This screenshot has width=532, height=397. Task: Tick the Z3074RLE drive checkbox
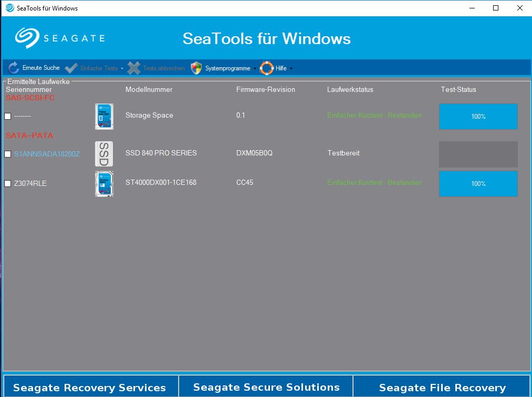(x=8, y=184)
